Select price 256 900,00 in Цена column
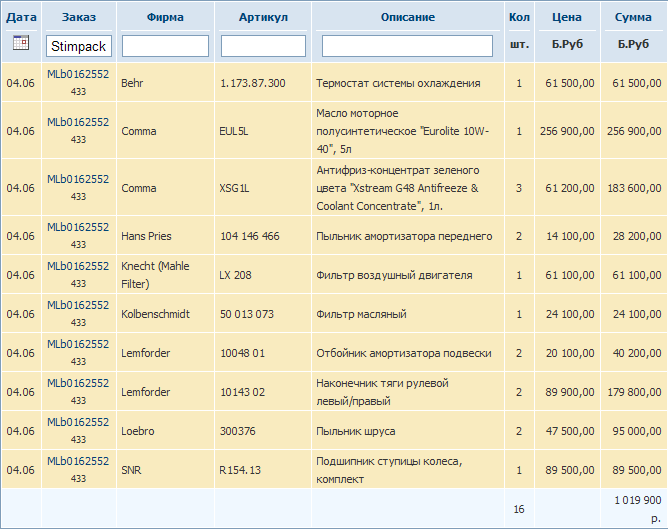 pyautogui.click(x=567, y=131)
